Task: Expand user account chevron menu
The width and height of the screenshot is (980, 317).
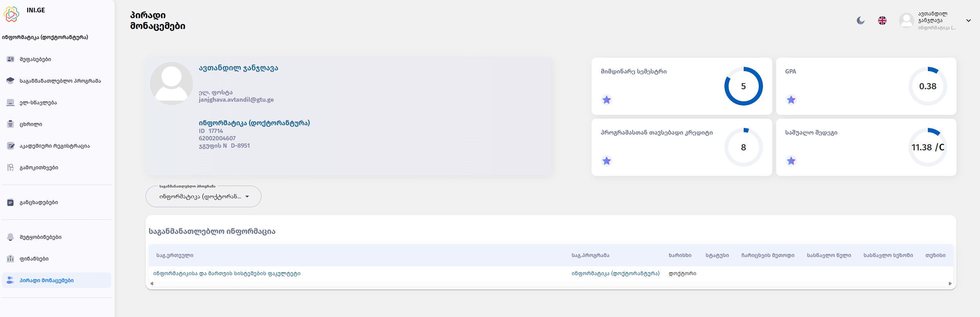Action: [x=968, y=20]
